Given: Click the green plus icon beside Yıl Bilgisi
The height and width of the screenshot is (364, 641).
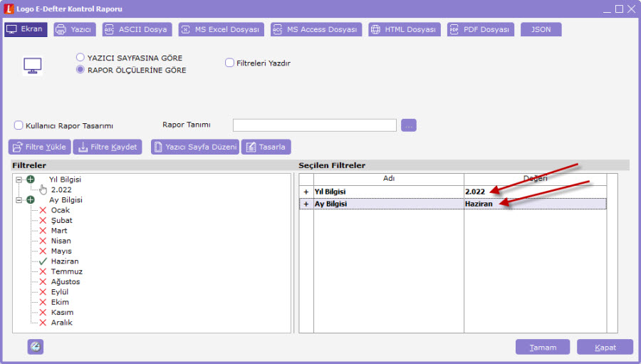Looking at the screenshot, I should tap(31, 180).
